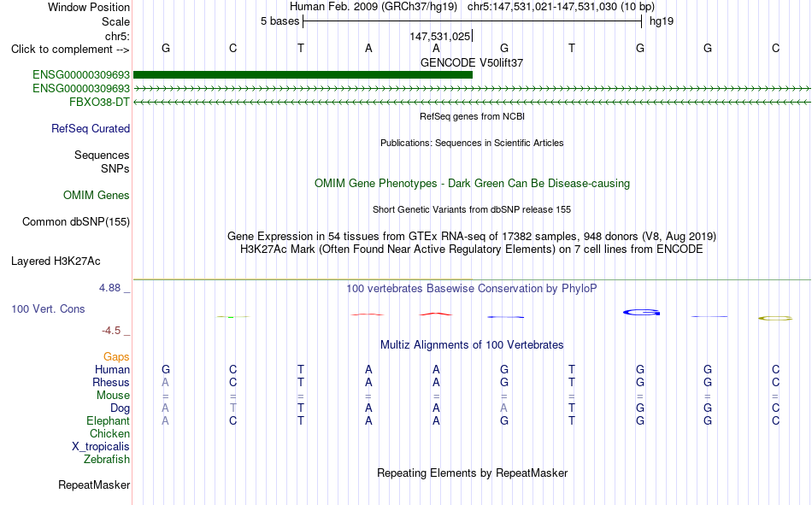Click the 'Dog' species label
812x505 pixels.
[x=121, y=408]
